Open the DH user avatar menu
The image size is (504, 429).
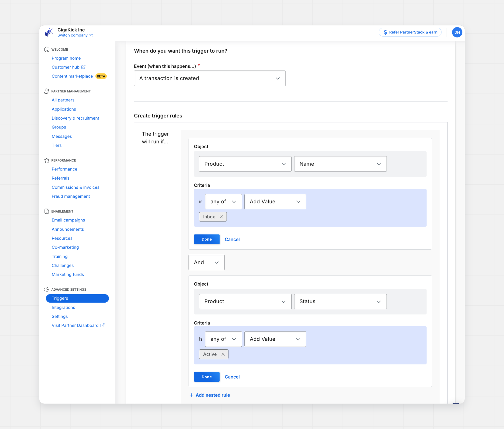457,32
